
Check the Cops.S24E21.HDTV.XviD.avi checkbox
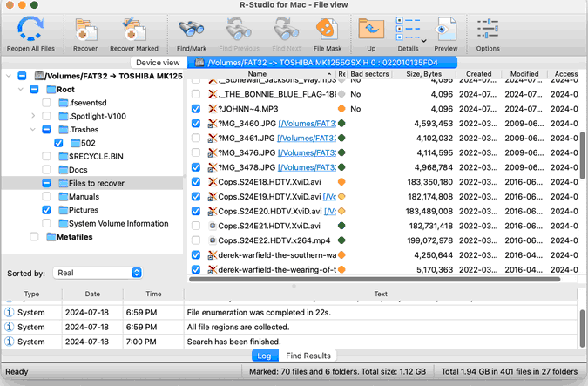[196, 226]
